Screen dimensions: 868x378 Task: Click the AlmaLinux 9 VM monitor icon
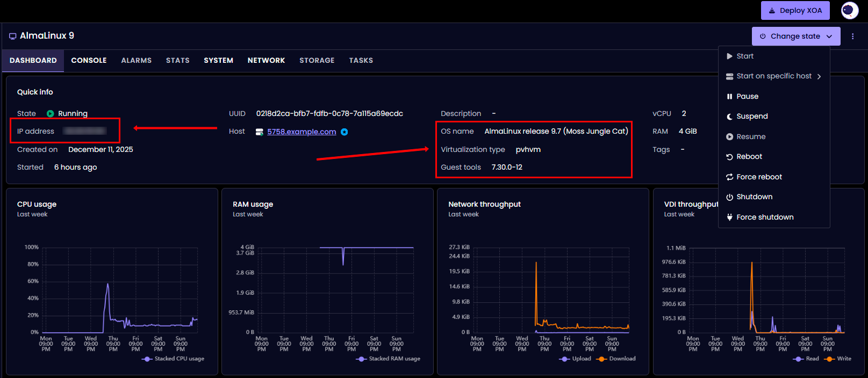[12, 36]
